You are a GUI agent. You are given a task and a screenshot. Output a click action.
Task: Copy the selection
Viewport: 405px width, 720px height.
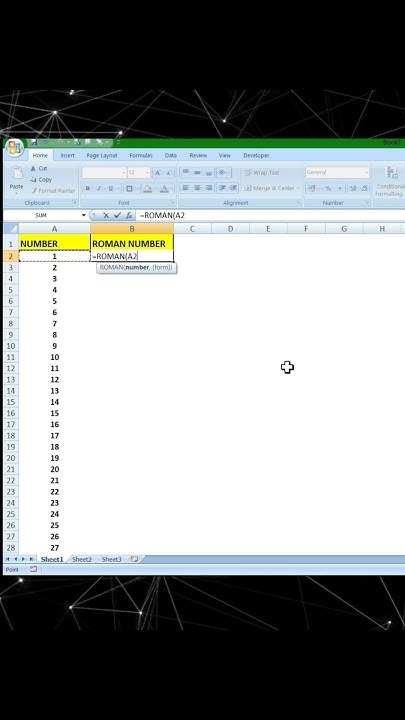[x=41, y=180]
